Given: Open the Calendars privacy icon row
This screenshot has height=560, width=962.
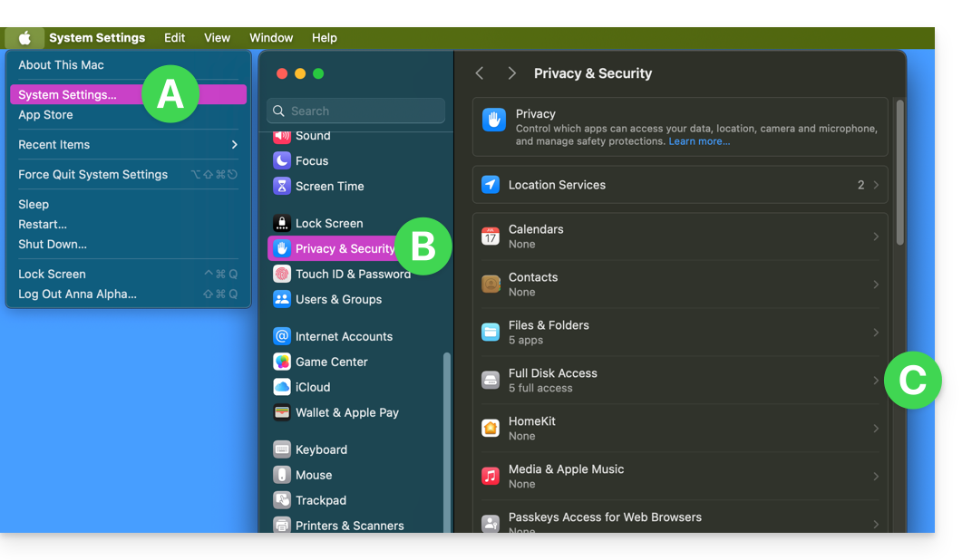Looking at the screenshot, I should 491,237.
